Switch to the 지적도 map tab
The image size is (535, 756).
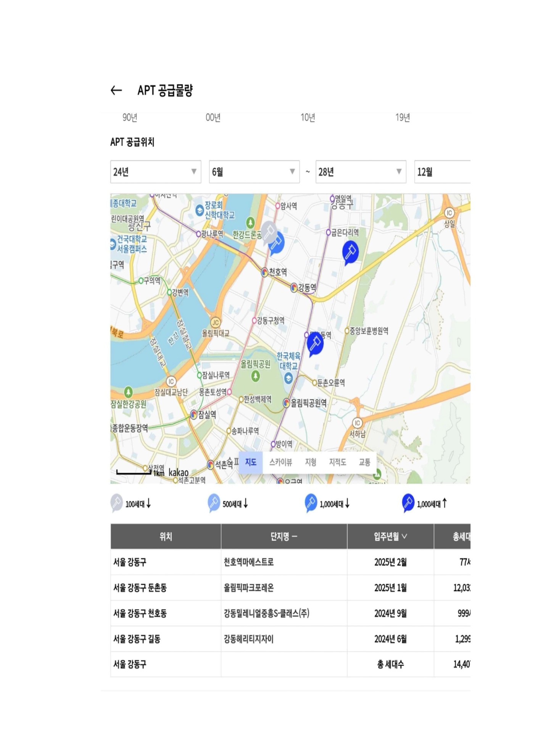pos(338,462)
